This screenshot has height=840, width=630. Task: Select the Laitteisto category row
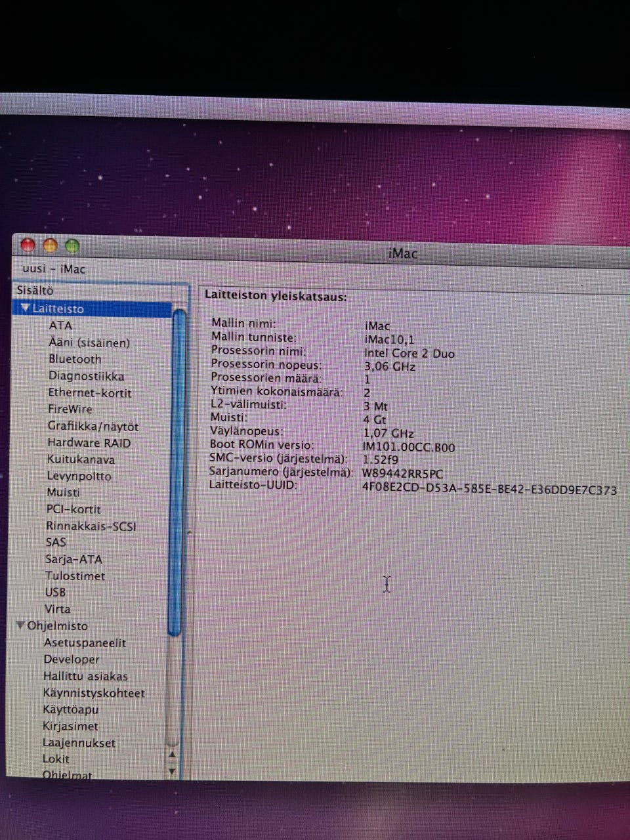point(92,308)
